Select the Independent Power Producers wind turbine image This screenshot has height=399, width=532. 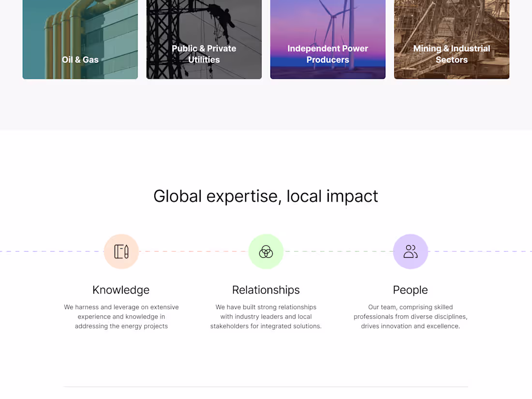[327, 40]
